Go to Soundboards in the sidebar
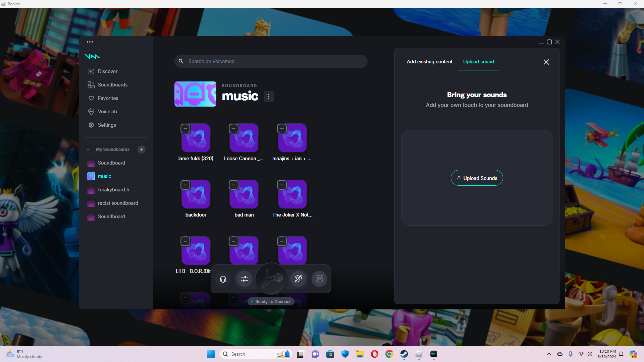 [x=113, y=85]
